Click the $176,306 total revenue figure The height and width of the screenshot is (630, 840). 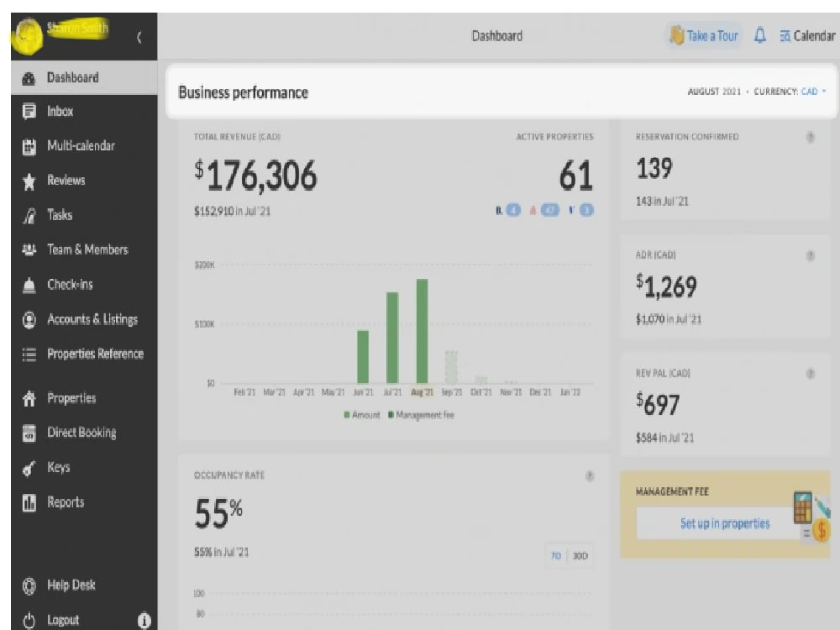pos(255,176)
